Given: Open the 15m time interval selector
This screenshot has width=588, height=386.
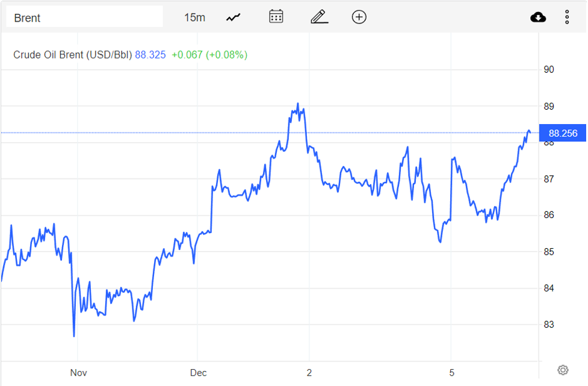Looking at the screenshot, I should pos(194,17).
